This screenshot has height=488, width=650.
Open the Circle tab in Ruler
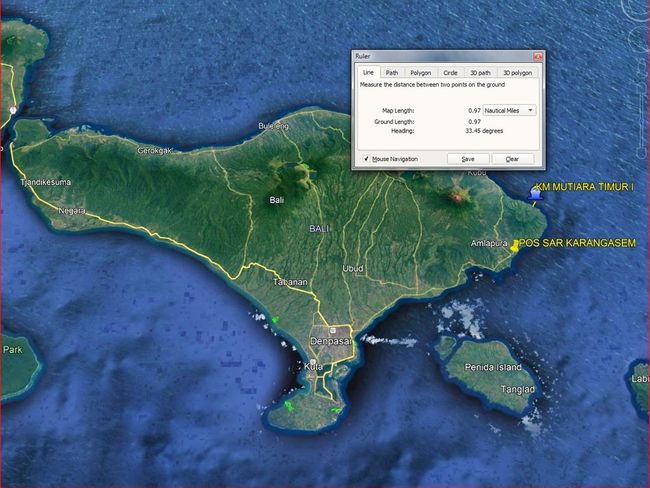[x=450, y=73]
